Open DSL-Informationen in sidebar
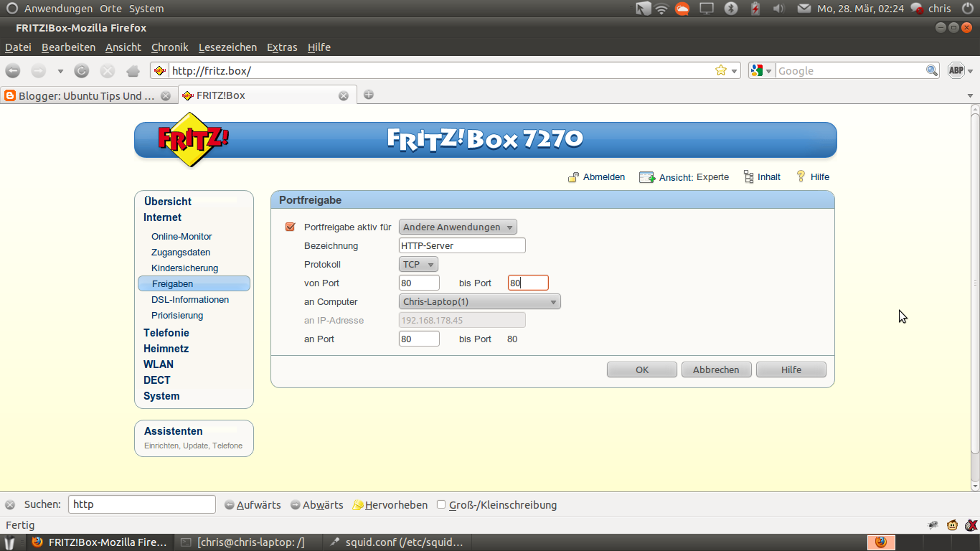This screenshot has height=551, width=980. tap(190, 300)
